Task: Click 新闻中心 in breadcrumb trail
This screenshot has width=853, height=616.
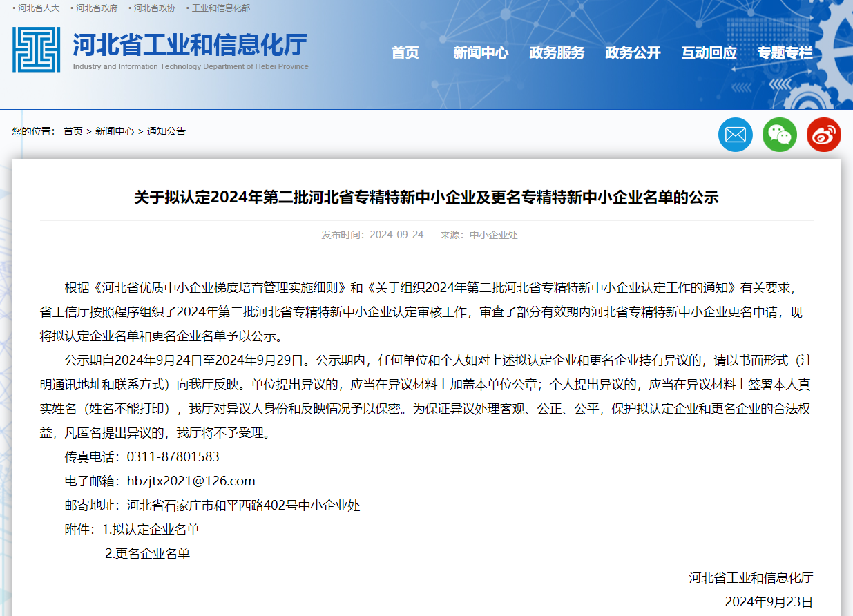Action: click(115, 131)
